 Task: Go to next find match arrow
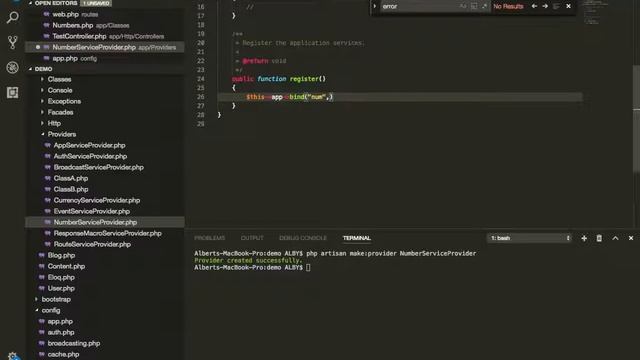545,6
